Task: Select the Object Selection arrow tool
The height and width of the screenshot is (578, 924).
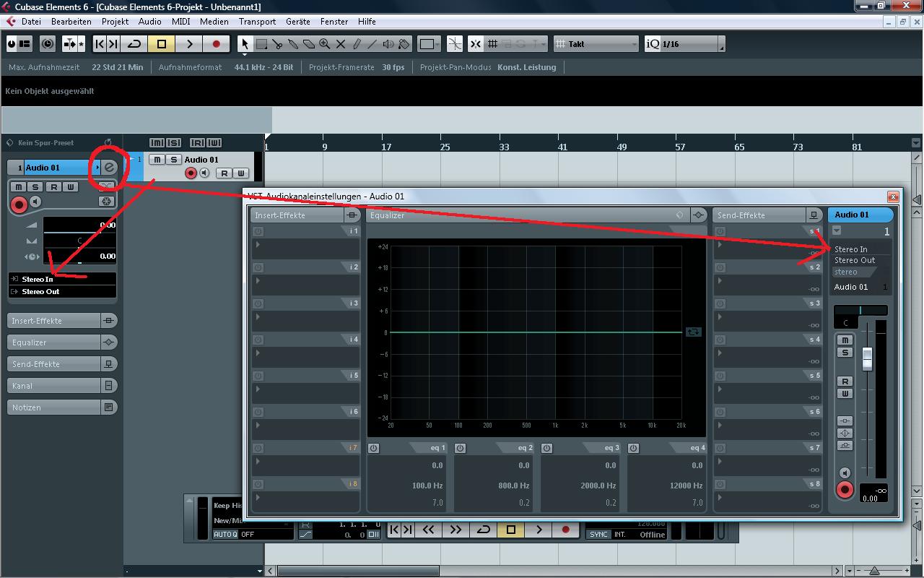Action: coord(245,44)
